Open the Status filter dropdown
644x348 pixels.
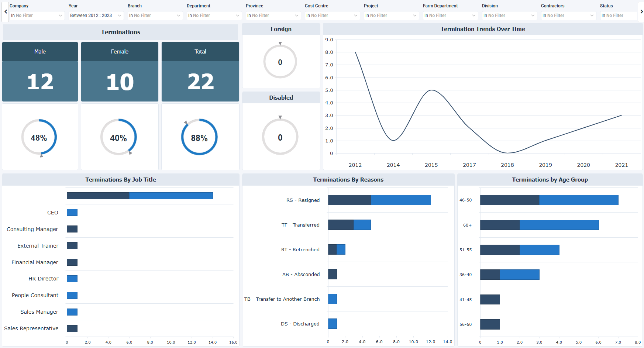[619, 15]
